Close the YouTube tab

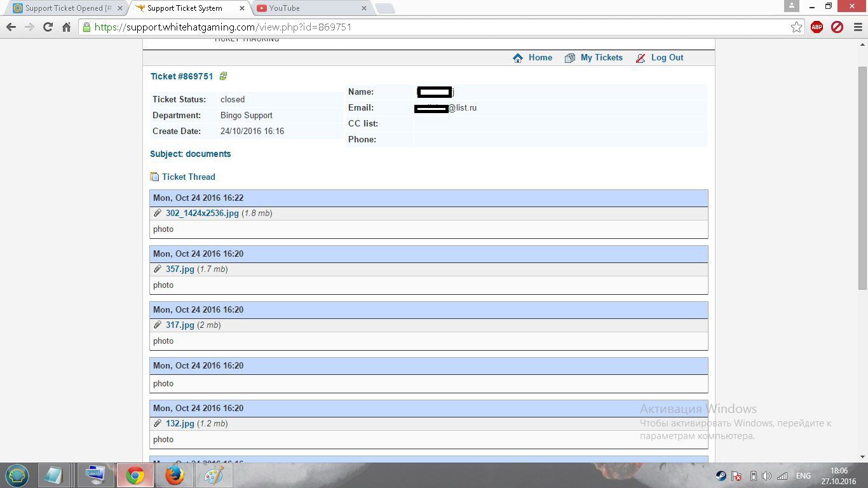click(x=364, y=8)
